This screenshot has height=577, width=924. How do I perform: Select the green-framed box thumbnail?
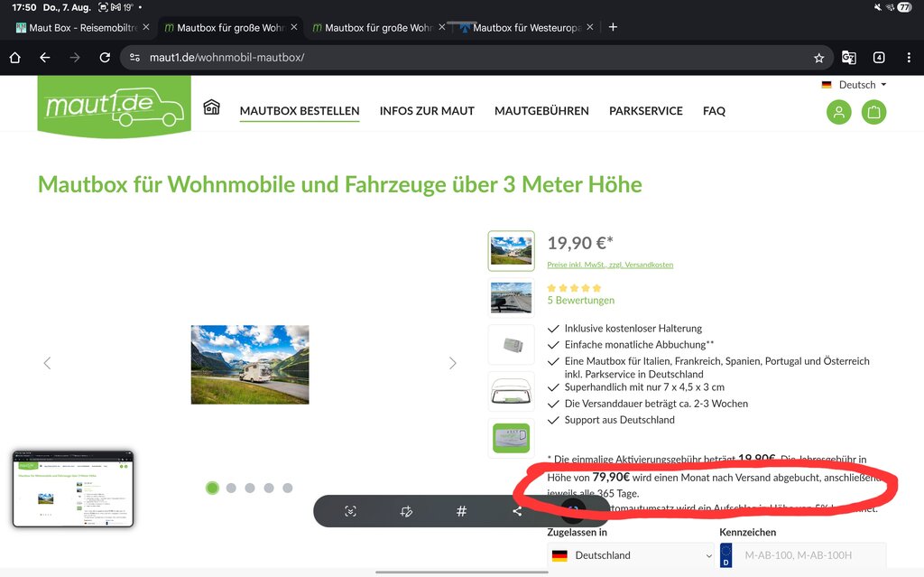click(511, 438)
